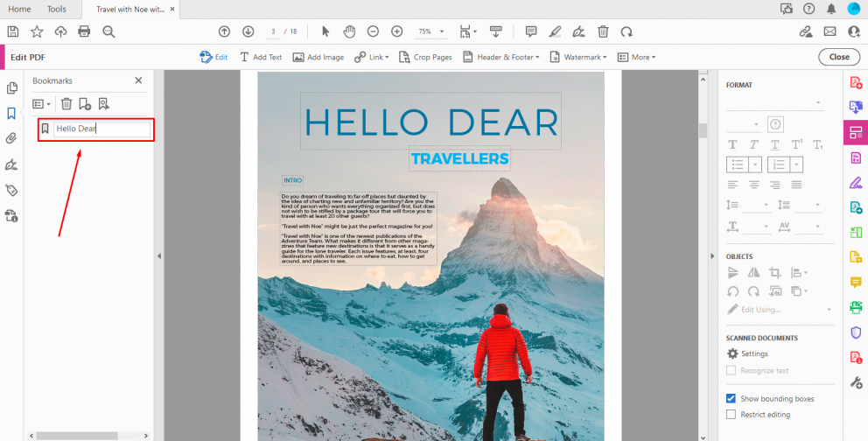Go to next page down arrow
Image resolution: width=868 pixels, height=441 pixels.
248,31
